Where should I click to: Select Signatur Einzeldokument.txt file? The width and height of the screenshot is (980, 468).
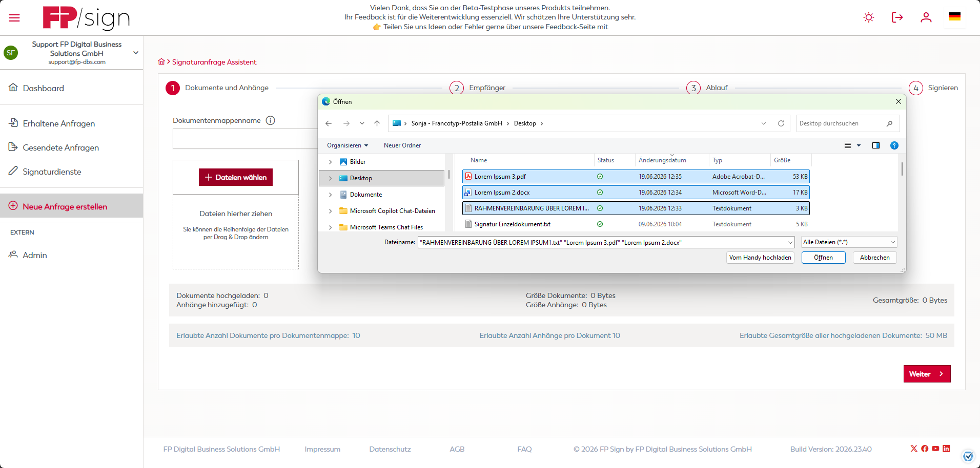[636, 224]
